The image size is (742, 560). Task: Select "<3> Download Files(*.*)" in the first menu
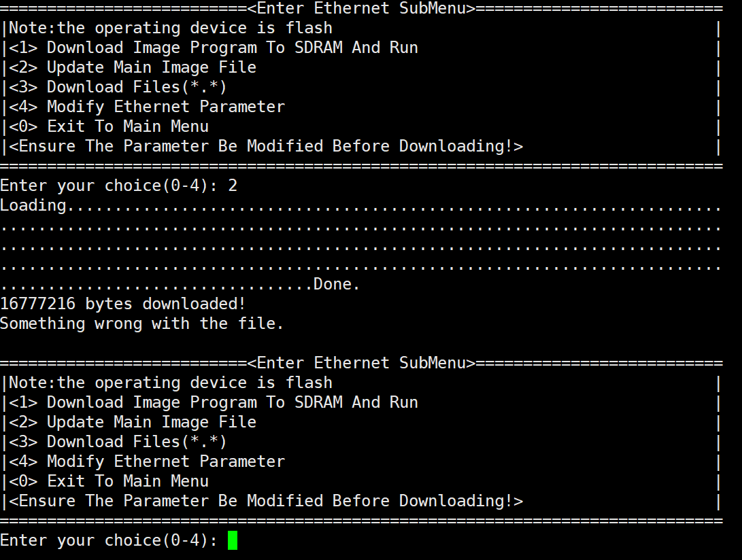tap(117, 87)
